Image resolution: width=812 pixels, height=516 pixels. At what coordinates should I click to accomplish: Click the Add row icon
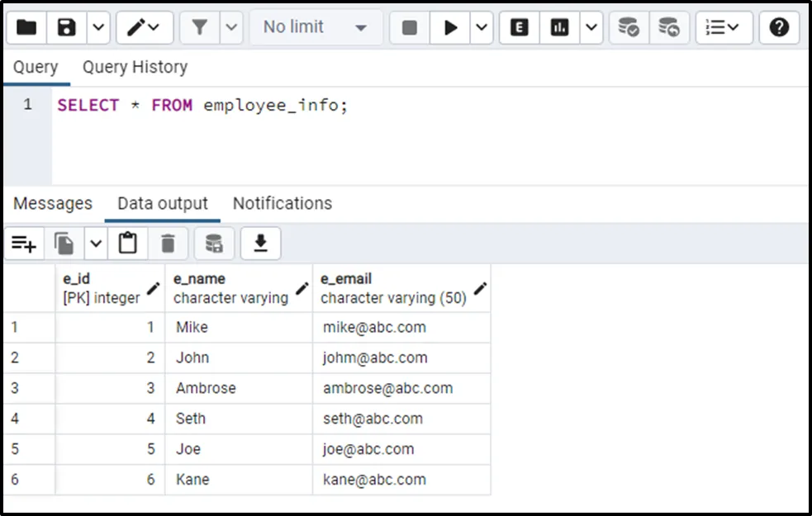click(24, 244)
